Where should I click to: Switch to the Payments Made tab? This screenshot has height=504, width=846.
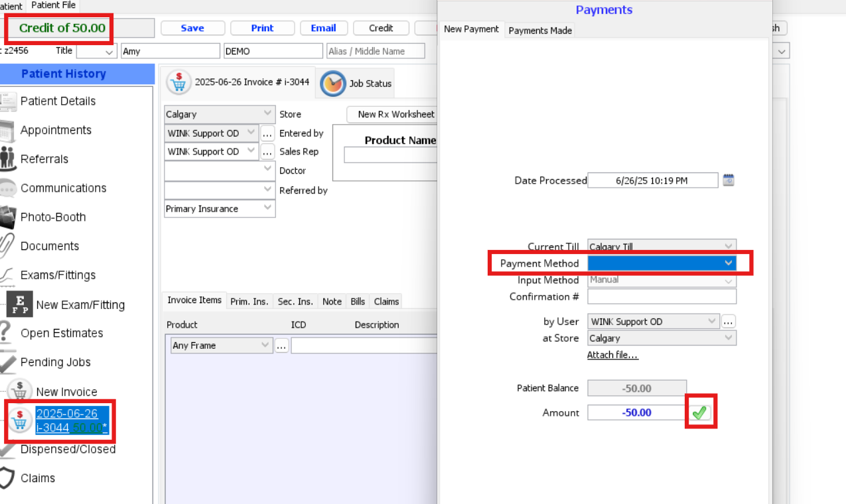pos(540,31)
